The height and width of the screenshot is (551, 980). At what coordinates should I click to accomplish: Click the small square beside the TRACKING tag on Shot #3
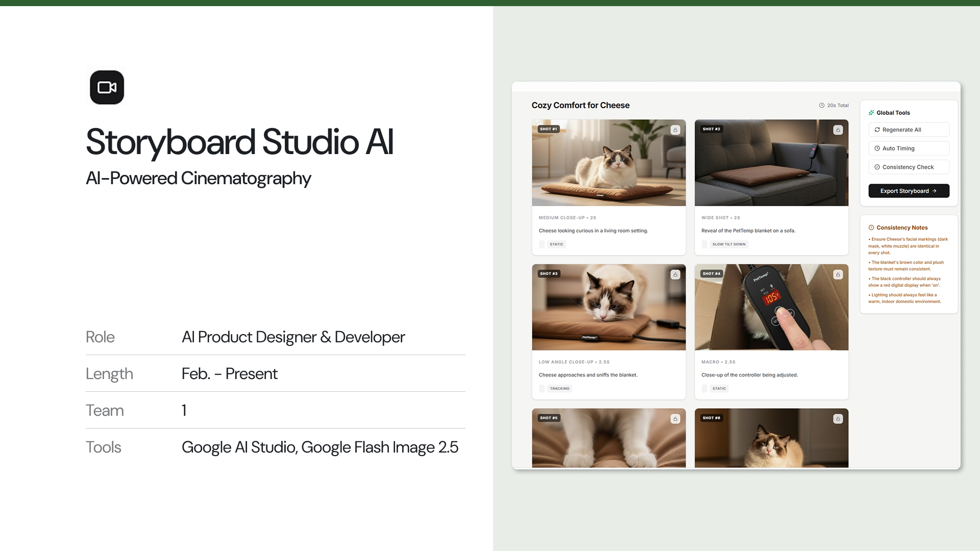click(542, 389)
